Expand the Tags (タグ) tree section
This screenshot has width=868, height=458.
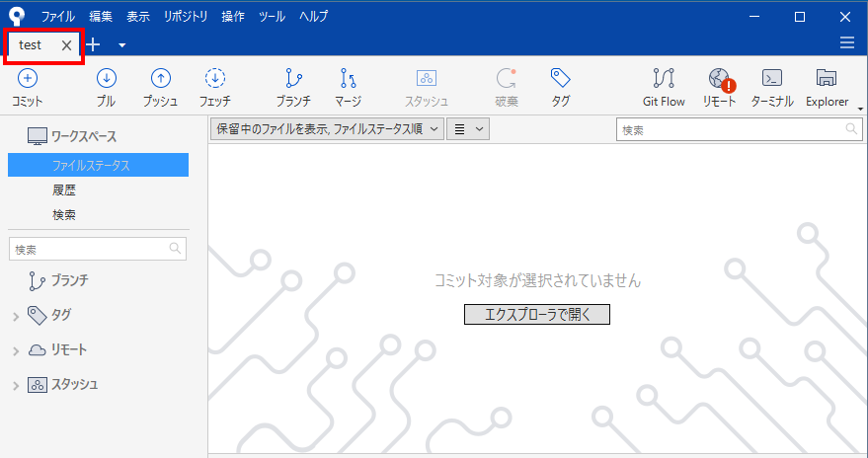16,317
